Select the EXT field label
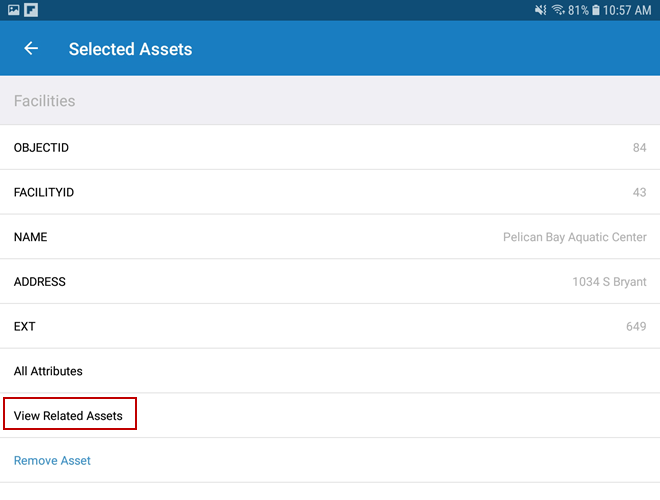Image resolution: width=660 pixels, height=500 pixels. coord(25,327)
